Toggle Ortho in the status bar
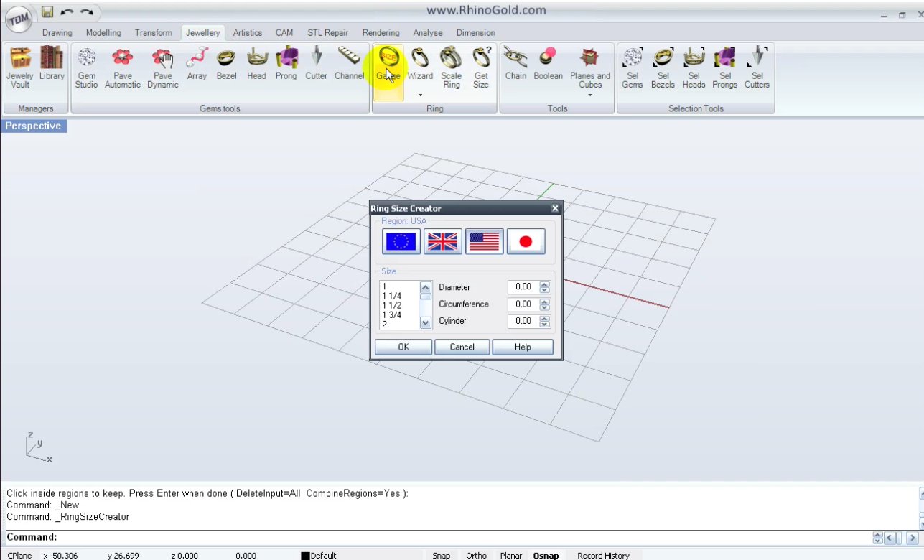Screen dimensions: 924x560 tap(476, 555)
